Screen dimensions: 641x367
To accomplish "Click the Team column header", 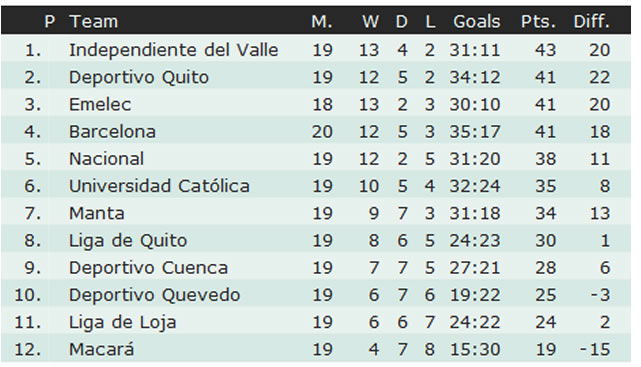I will [x=94, y=21].
